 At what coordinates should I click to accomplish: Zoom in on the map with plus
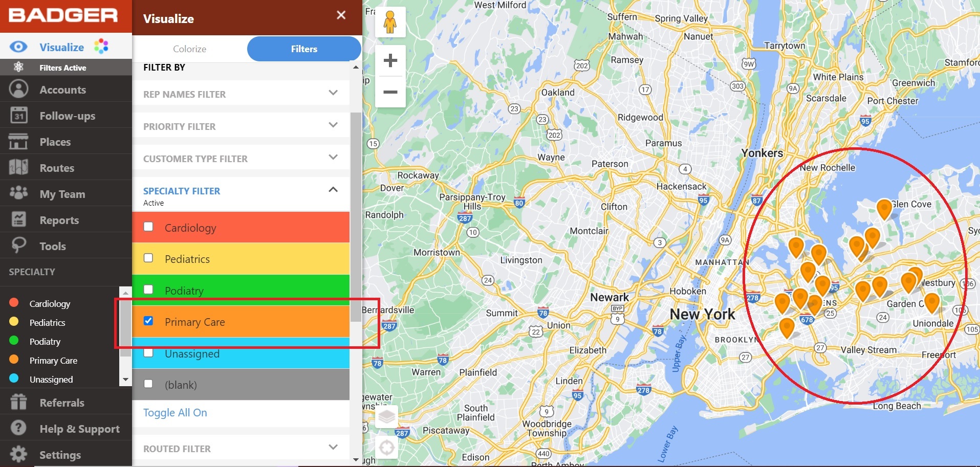(390, 60)
